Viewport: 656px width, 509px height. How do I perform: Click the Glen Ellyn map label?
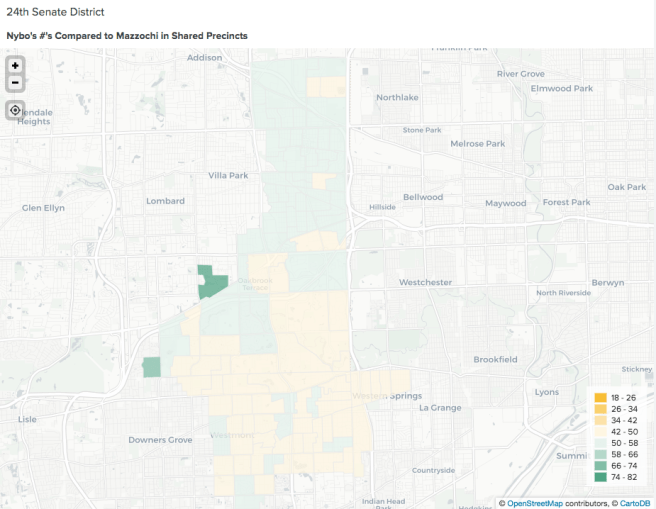[x=44, y=208]
